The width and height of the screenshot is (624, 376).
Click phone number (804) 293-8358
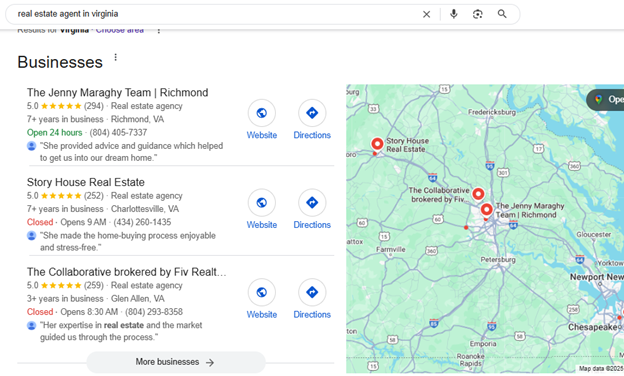point(154,312)
